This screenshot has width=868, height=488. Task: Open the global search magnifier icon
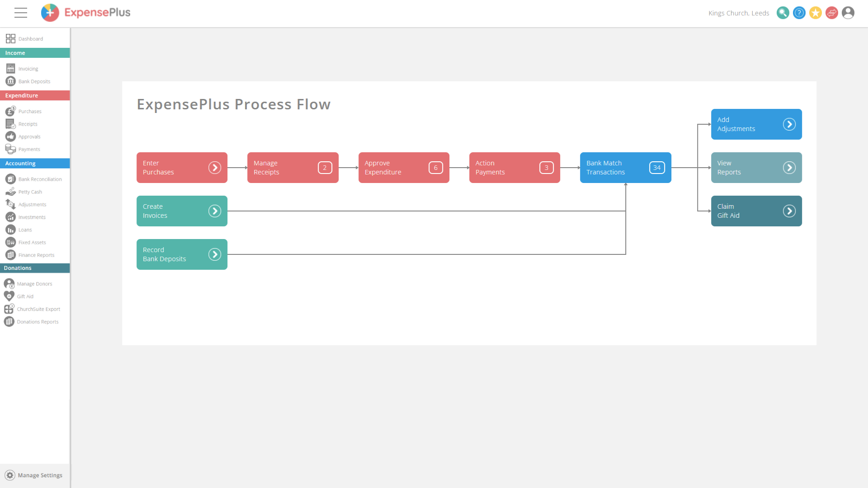pos(783,13)
